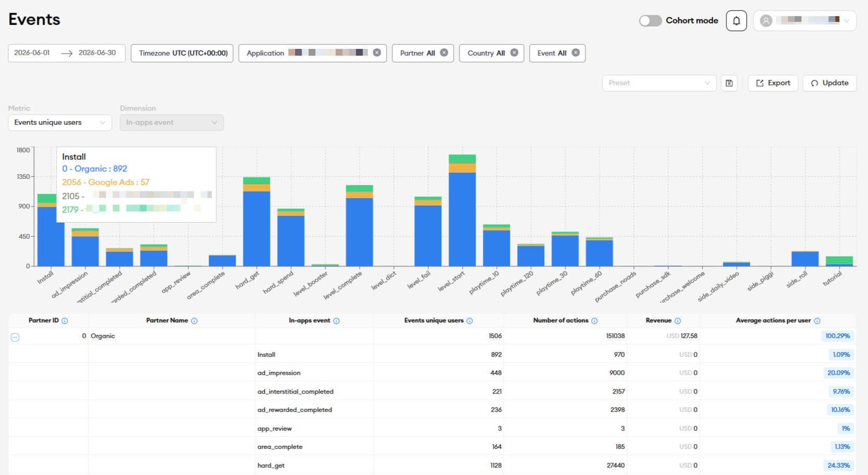Click 20.09% average actions value
This screenshot has height=475, width=868.
(838, 373)
